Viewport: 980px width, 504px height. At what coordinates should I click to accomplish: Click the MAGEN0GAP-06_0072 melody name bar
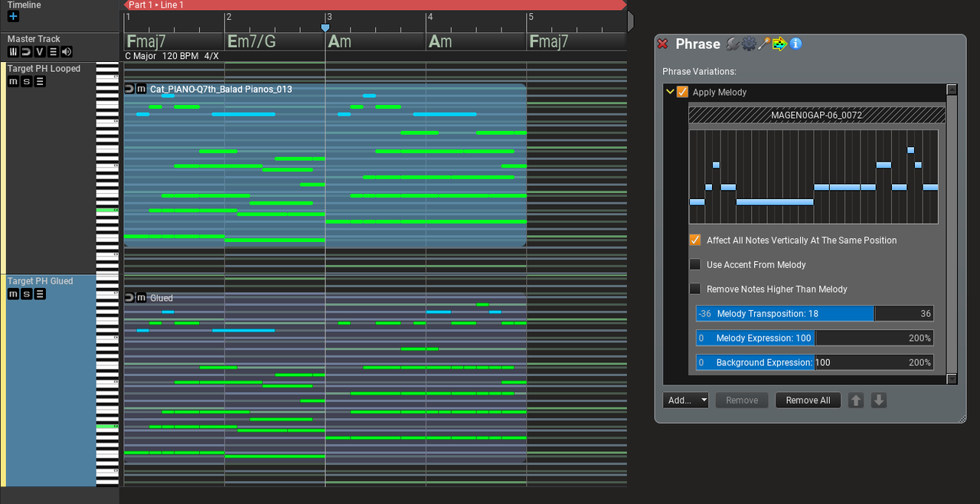(x=817, y=115)
